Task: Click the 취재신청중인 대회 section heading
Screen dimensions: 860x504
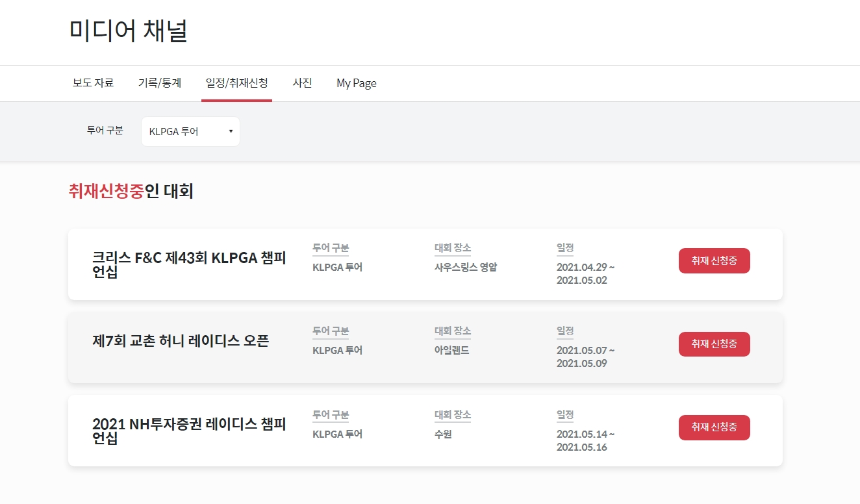Action: [x=131, y=191]
